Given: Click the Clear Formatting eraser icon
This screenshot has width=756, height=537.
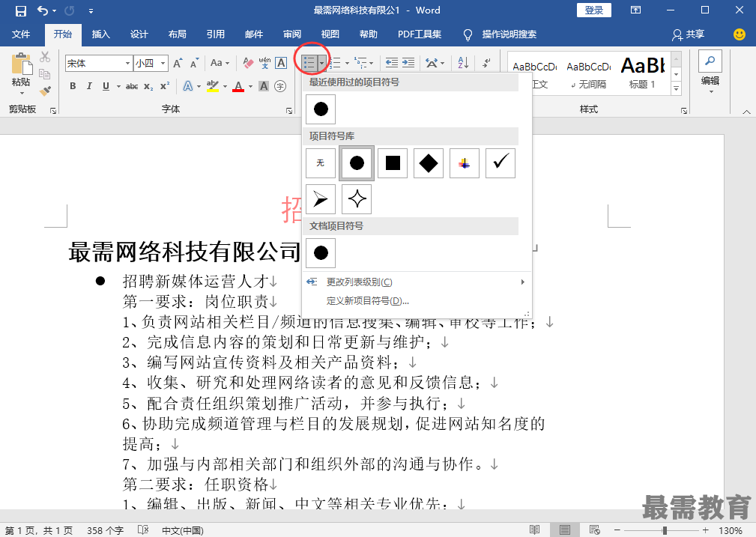Looking at the screenshot, I should (248, 63).
